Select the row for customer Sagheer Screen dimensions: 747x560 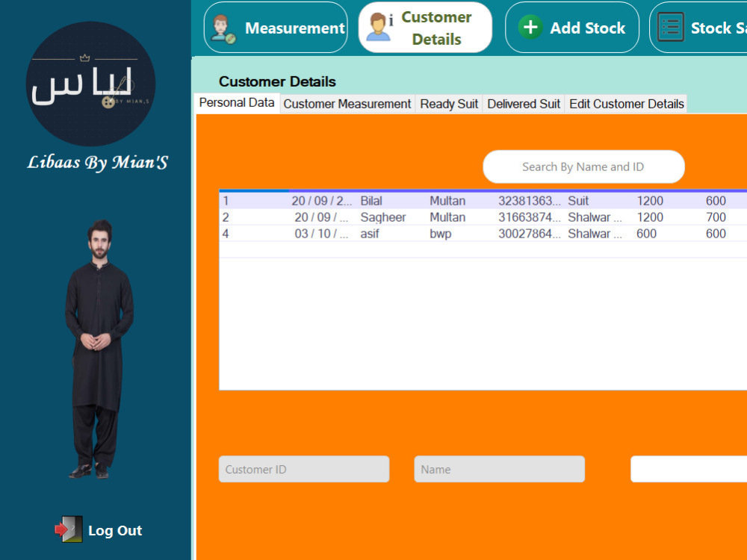483,217
